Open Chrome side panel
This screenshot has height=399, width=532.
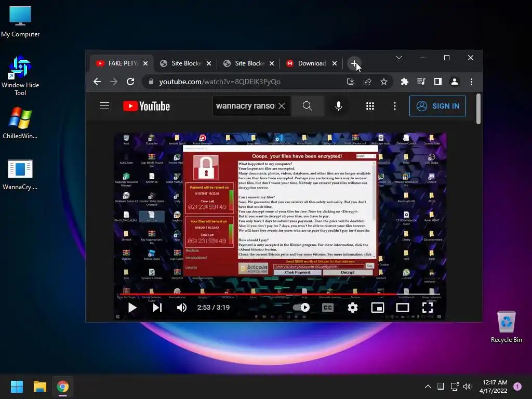point(437,82)
